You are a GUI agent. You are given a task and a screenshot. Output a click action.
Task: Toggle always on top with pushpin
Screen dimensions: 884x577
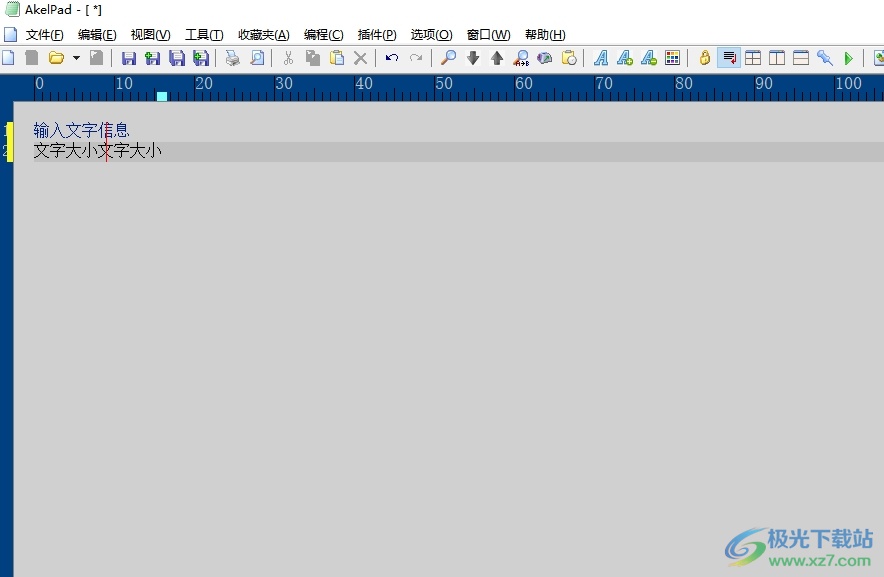pos(825,58)
